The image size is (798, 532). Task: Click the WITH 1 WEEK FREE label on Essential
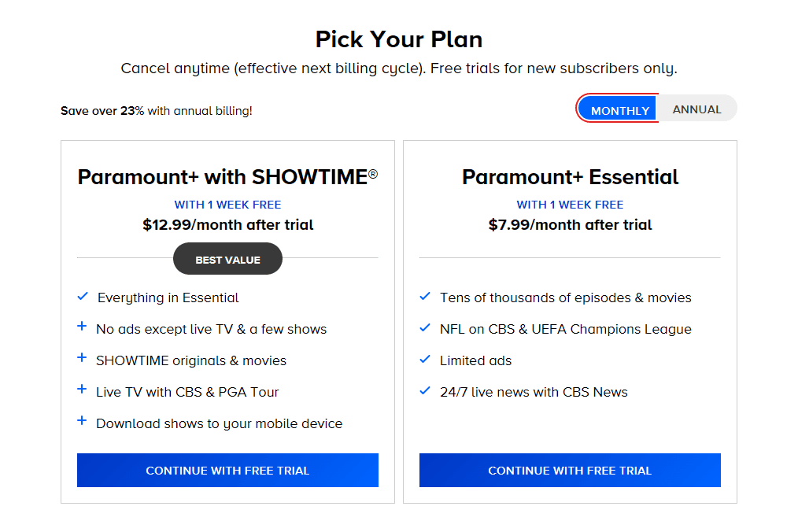pyautogui.click(x=570, y=204)
